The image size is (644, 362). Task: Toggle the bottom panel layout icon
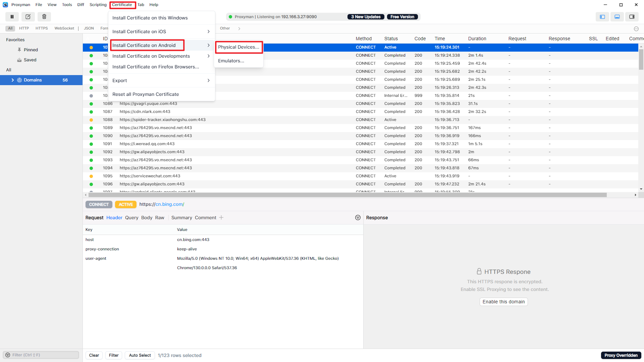click(617, 17)
